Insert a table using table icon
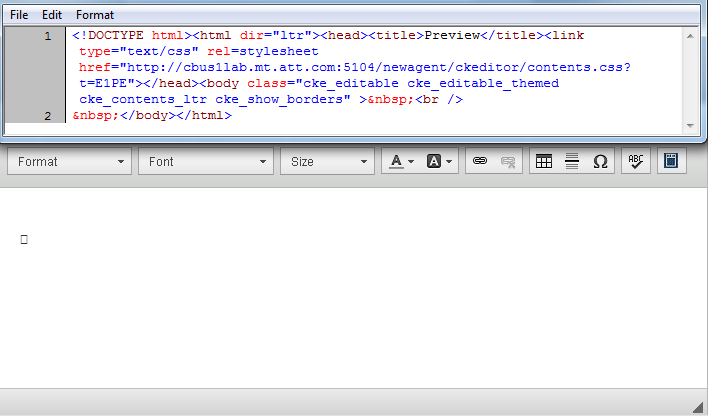Screen dimensions: 708x416 (544, 161)
